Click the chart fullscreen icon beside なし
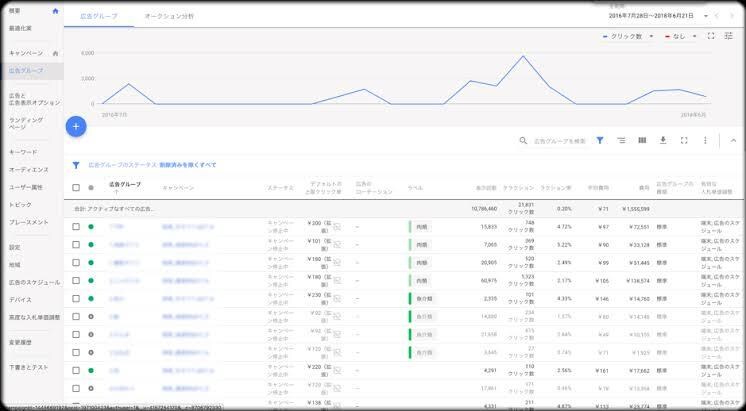The height and width of the screenshot is (411, 746). [x=711, y=36]
